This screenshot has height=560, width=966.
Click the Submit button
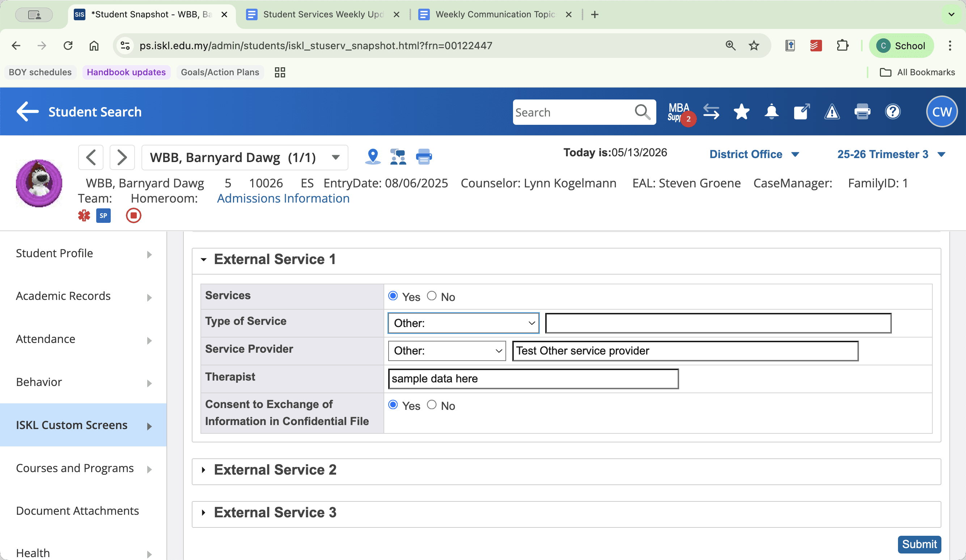919,544
